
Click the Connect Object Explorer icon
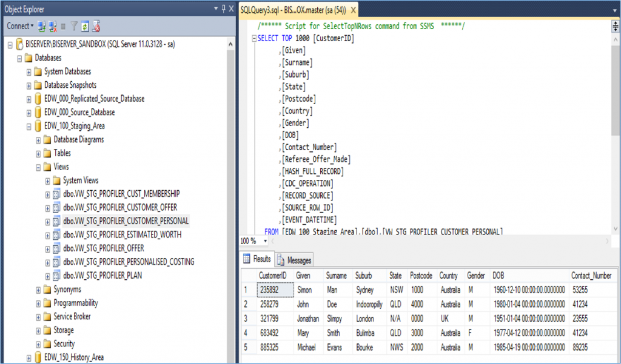point(42,26)
